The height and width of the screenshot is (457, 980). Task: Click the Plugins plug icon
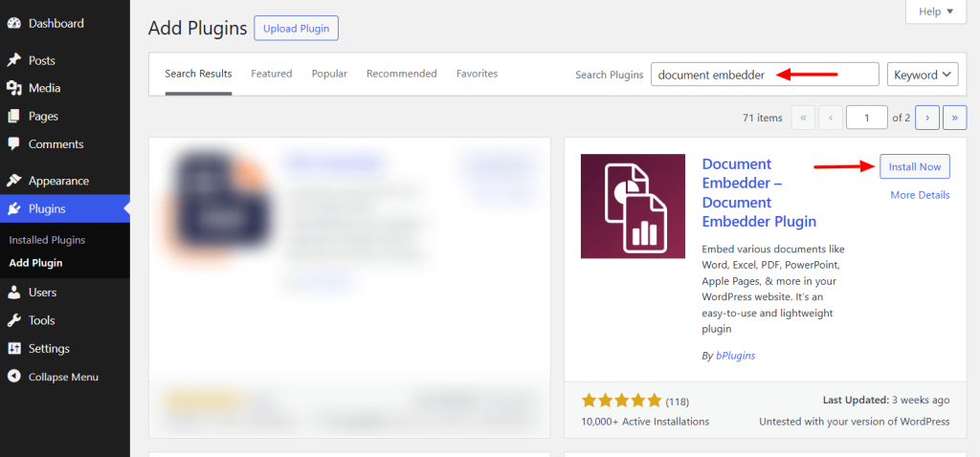[13, 209]
